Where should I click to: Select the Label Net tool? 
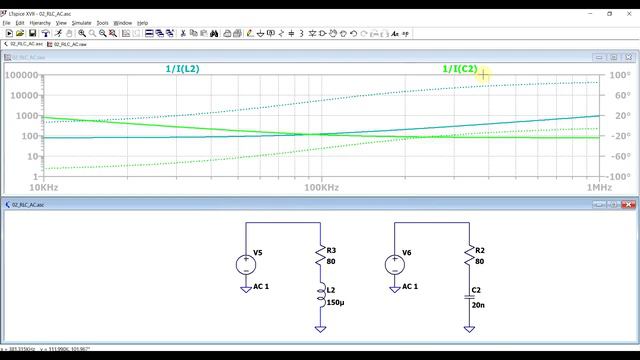point(271,33)
